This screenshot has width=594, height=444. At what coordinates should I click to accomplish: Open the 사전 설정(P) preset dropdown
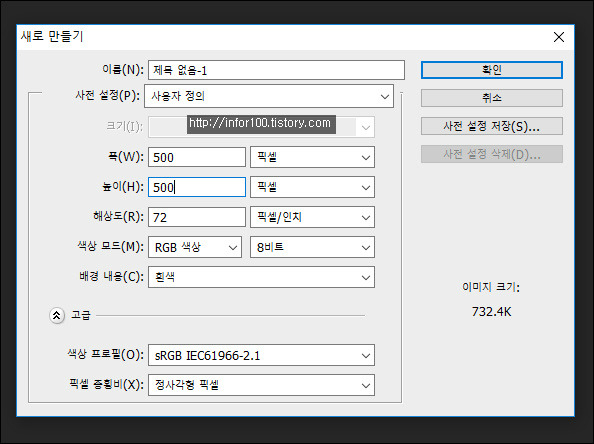[x=269, y=96]
